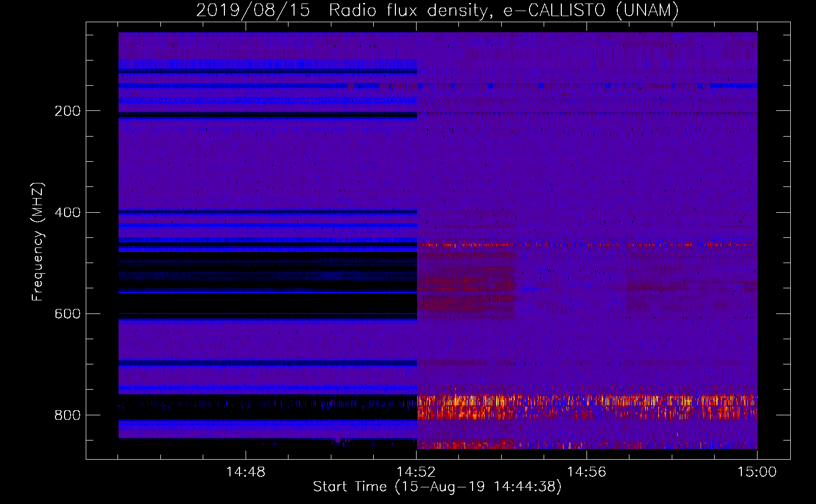Click the 800 frequency tick label
816x504 pixels.
(x=68, y=415)
